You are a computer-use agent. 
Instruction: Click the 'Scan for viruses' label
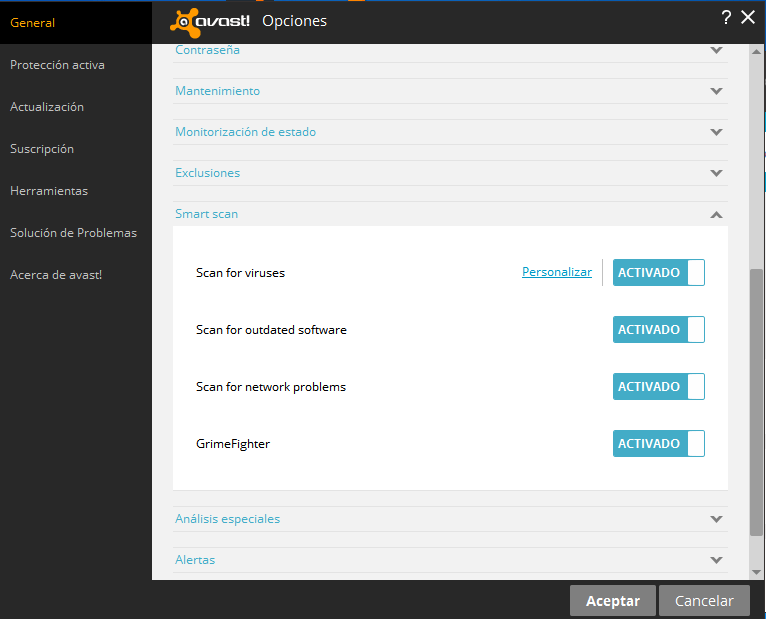[240, 273]
